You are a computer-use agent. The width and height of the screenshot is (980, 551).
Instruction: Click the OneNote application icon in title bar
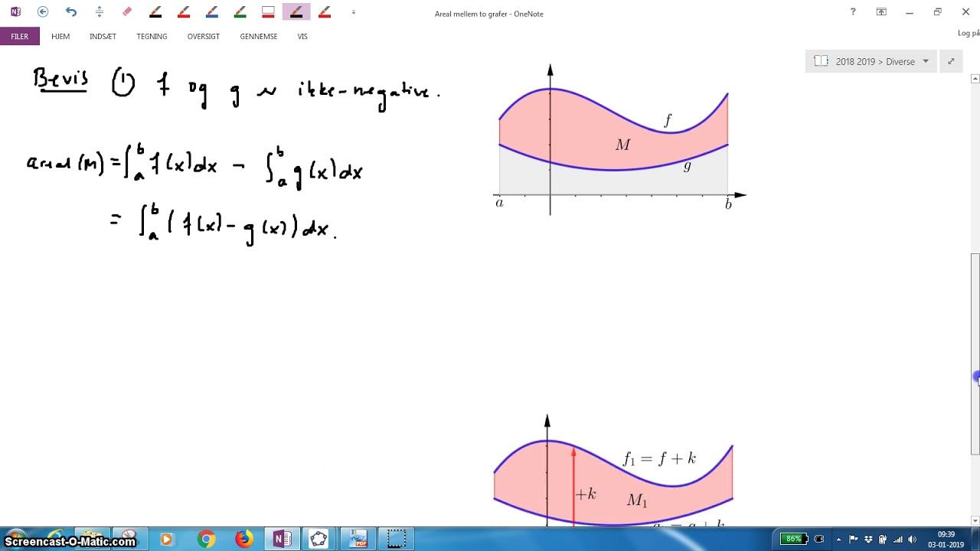[15, 12]
